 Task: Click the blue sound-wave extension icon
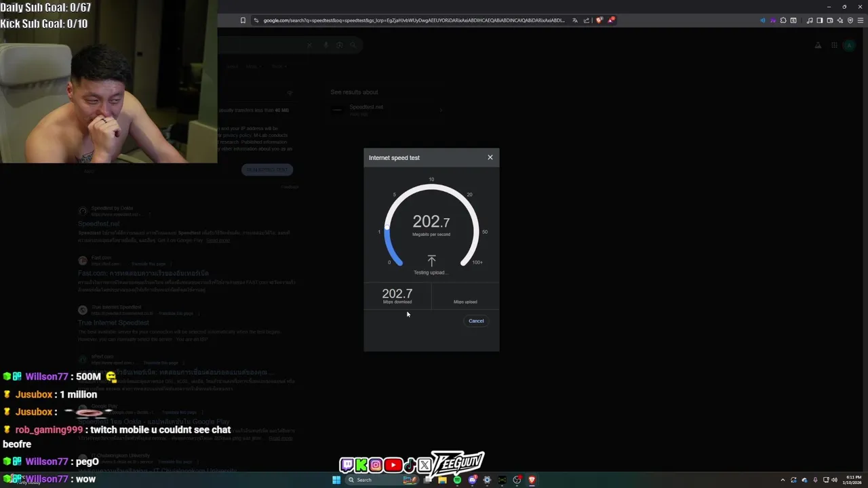(x=763, y=20)
